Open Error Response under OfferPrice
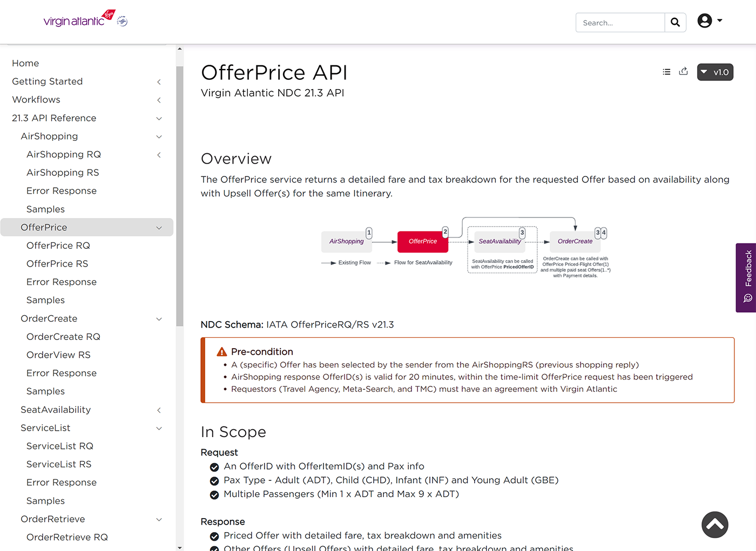The width and height of the screenshot is (756, 551). coord(62,282)
